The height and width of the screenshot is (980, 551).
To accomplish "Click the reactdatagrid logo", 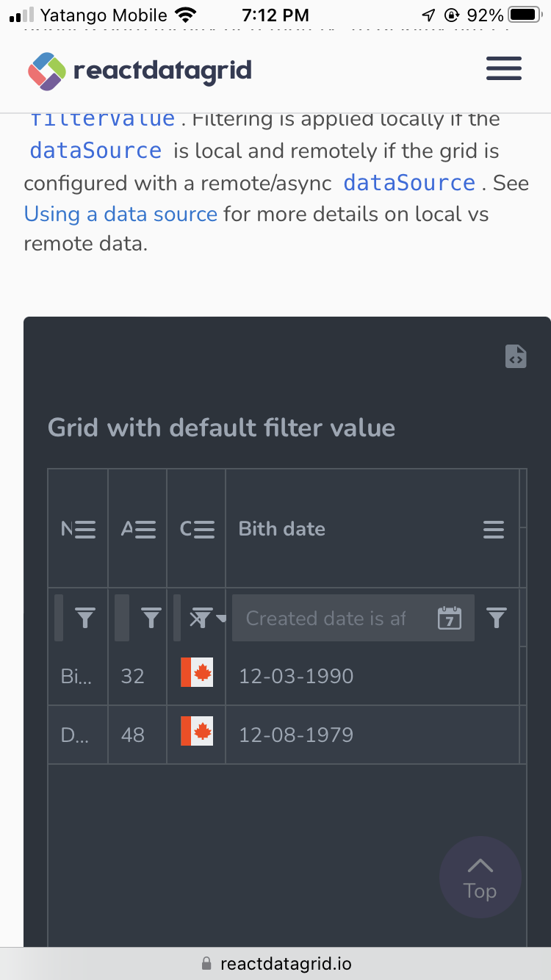I will [140, 71].
